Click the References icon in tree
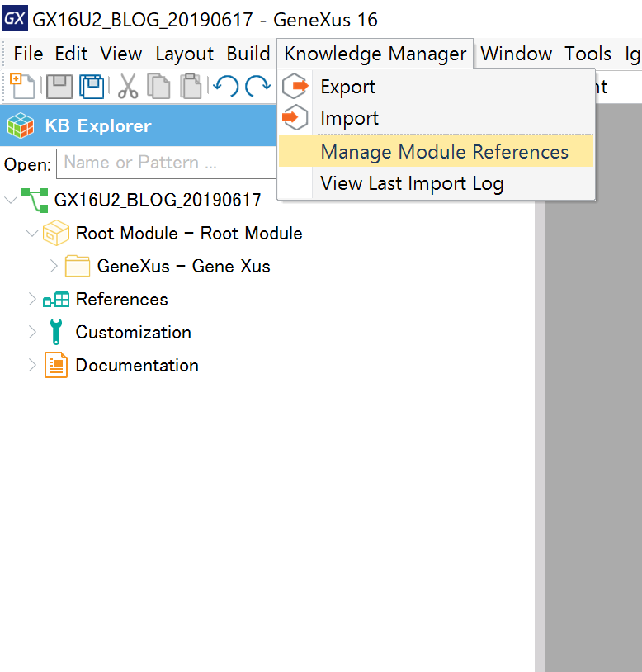This screenshot has width=642, height=672. click(x=56, y=299)
